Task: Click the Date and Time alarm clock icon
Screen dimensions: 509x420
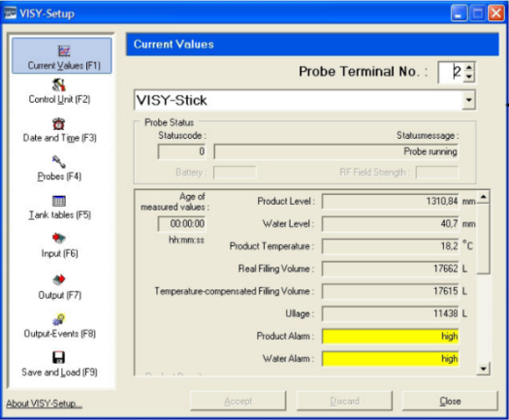Action: click(x=59, y=124)
